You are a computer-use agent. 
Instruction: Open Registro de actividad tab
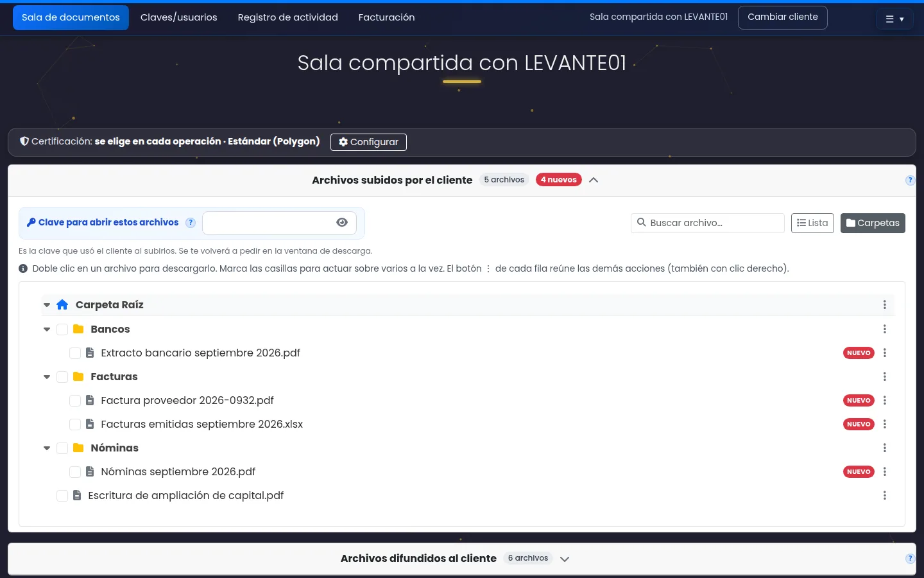pos(288,17)
